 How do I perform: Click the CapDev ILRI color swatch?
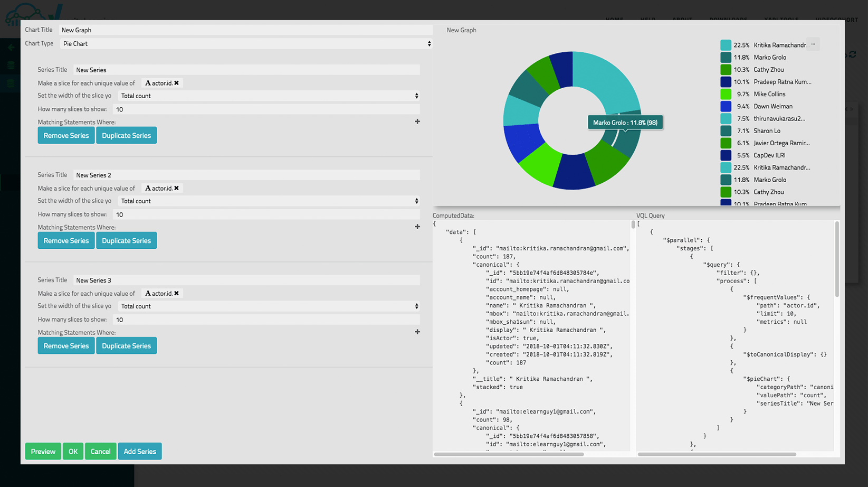(726, 155)
